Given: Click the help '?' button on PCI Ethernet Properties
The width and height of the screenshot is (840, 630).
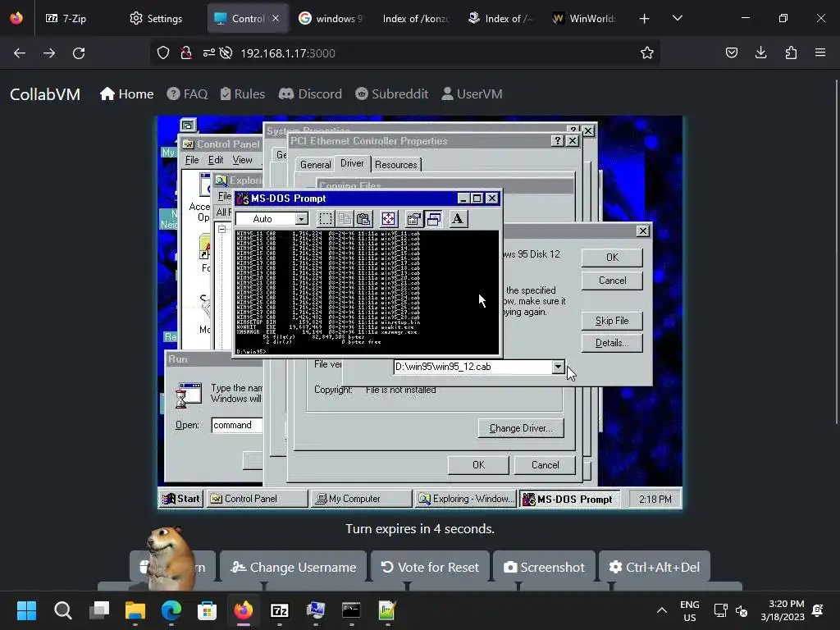Looking at the screenshot, I should (558, 140).
